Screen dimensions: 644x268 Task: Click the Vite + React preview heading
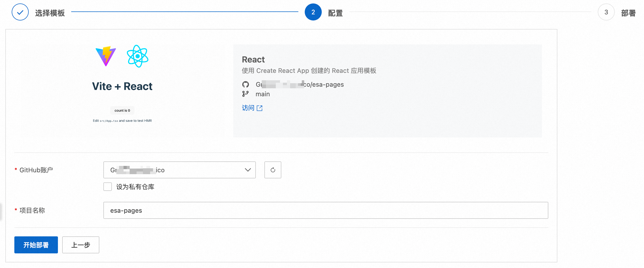(122, 86)
